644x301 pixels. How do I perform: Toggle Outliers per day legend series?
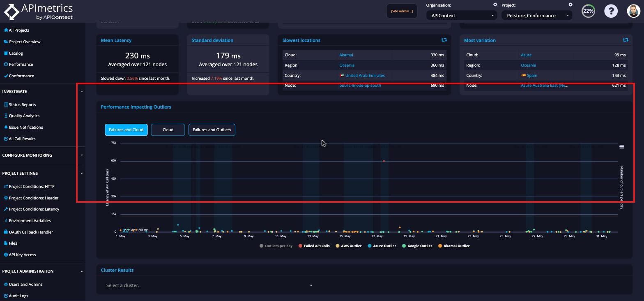276,246
